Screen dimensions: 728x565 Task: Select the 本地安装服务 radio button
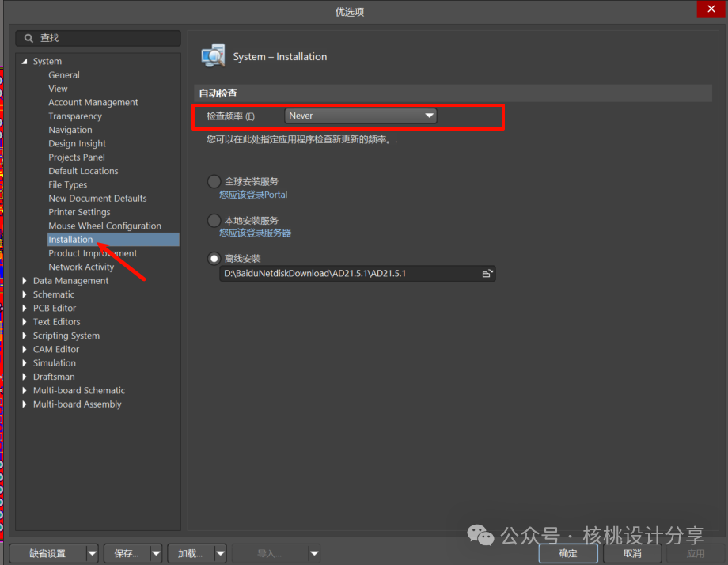(x=214, y=221)
